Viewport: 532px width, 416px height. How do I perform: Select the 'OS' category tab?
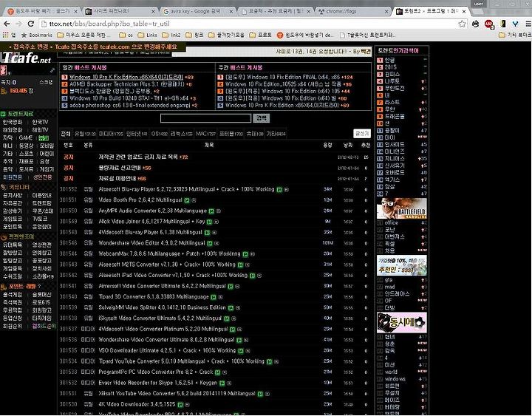point(159,134)
